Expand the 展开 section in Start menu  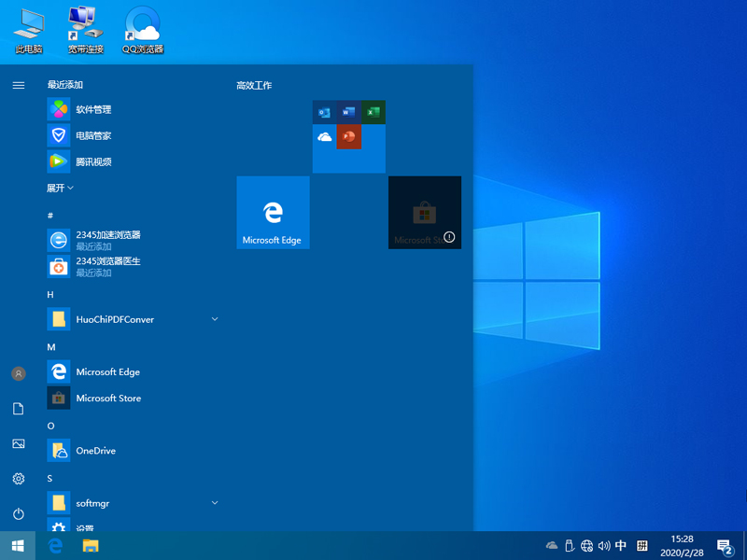59,188
